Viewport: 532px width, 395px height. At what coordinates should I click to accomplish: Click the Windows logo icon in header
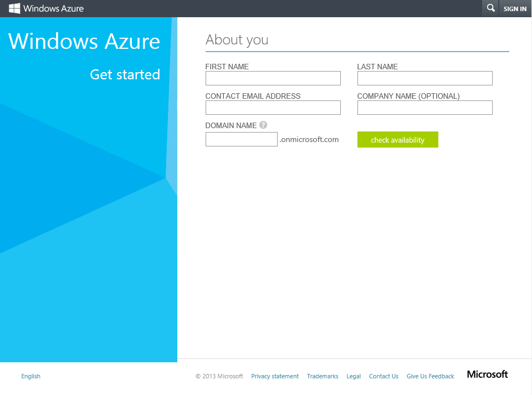tap(14, 8)
